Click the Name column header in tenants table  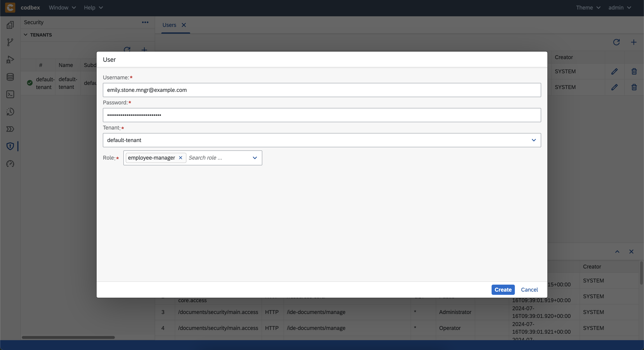tap(66, 65)
